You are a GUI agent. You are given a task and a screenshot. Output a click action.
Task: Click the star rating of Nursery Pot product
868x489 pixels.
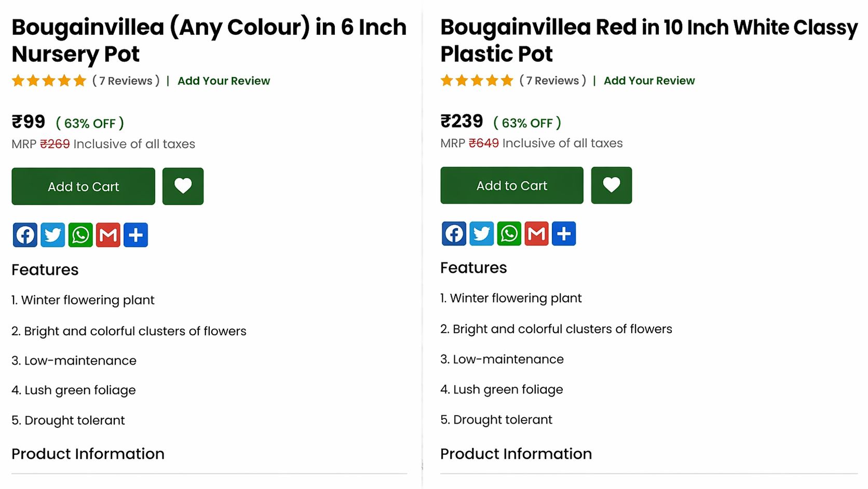(49, 81)
